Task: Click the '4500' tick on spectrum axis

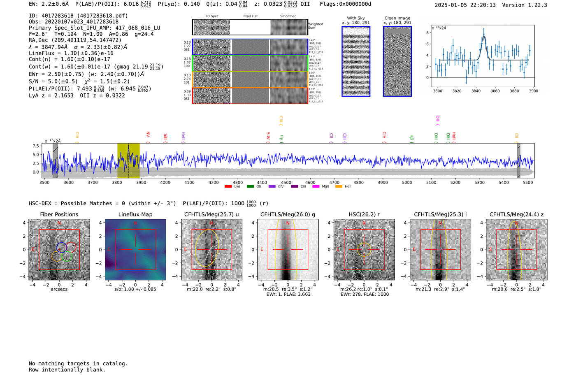Action: pos(286,182)
